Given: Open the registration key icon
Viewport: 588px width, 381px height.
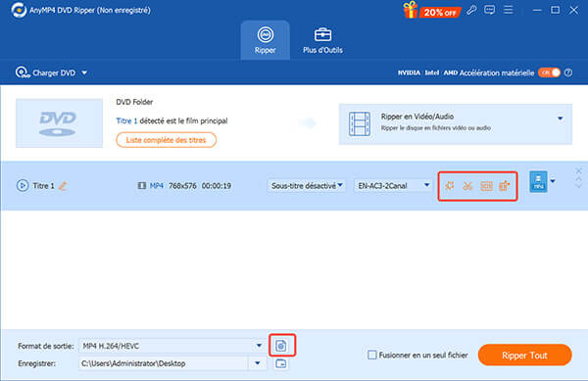Looking at the screenshot, I should click(x=471, y=10).
